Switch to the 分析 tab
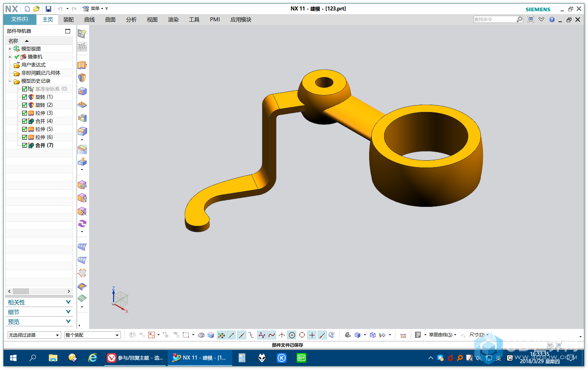Viewport: 588px width, 370px height. 131,20
